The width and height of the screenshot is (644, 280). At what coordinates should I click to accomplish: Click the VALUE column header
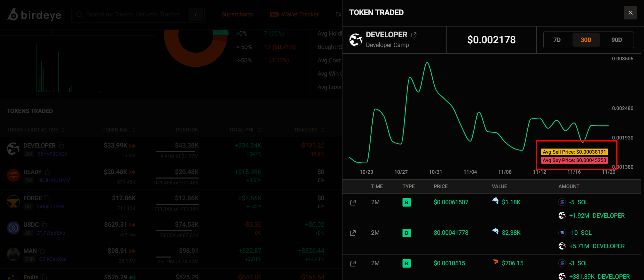pos(499,186)
